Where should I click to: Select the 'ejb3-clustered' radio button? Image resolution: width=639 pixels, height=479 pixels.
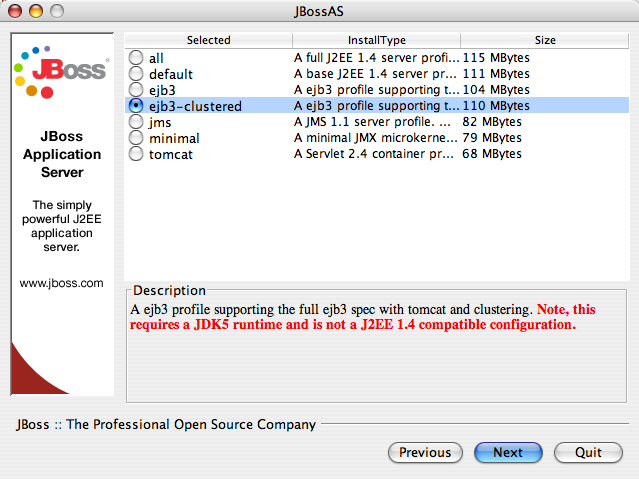(136, 106)
